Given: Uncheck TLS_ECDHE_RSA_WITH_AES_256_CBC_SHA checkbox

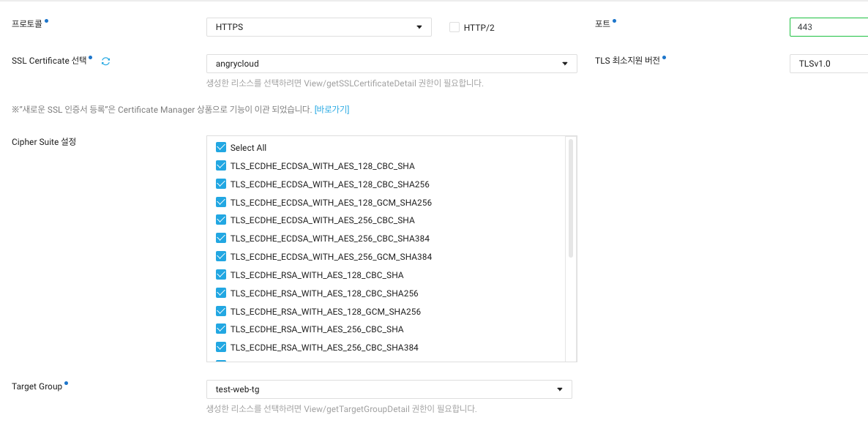Looking at the screenshot, I should coord(221,329).
